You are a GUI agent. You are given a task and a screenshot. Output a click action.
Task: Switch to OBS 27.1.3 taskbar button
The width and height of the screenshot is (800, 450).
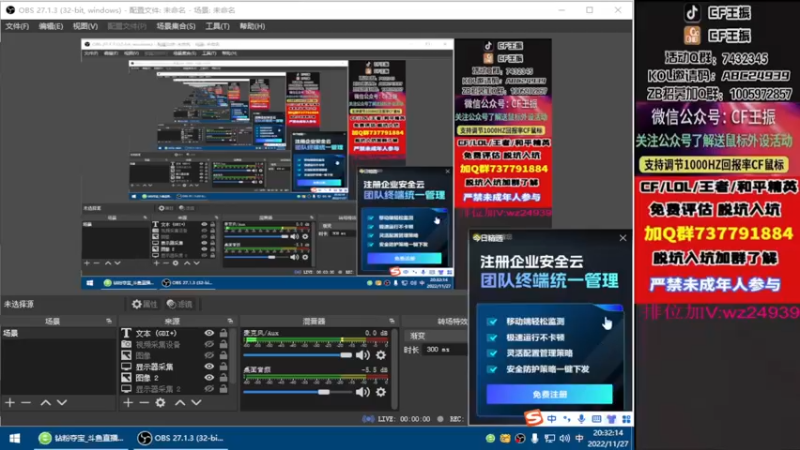pyautogui.click(x=182, y=438)
